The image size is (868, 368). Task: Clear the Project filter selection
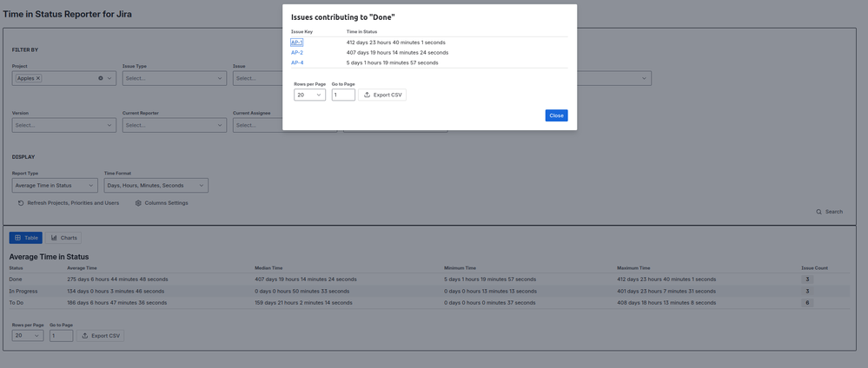point(101,79)
